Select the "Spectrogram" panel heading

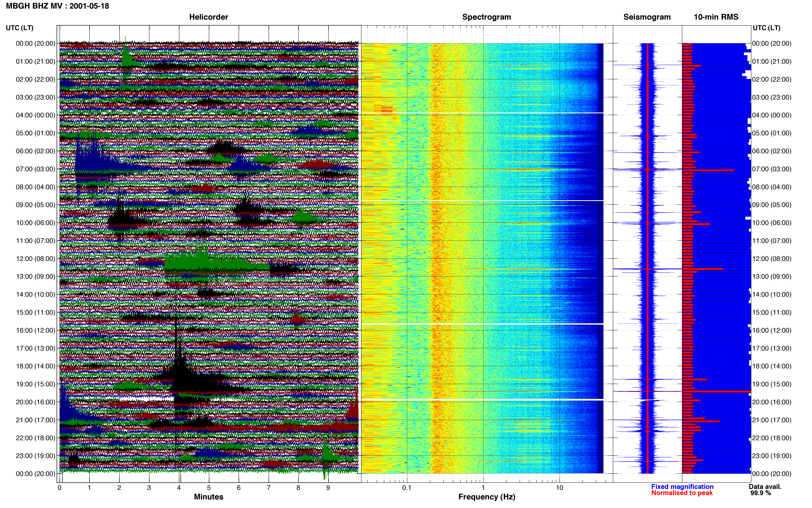tap(487, 17)
